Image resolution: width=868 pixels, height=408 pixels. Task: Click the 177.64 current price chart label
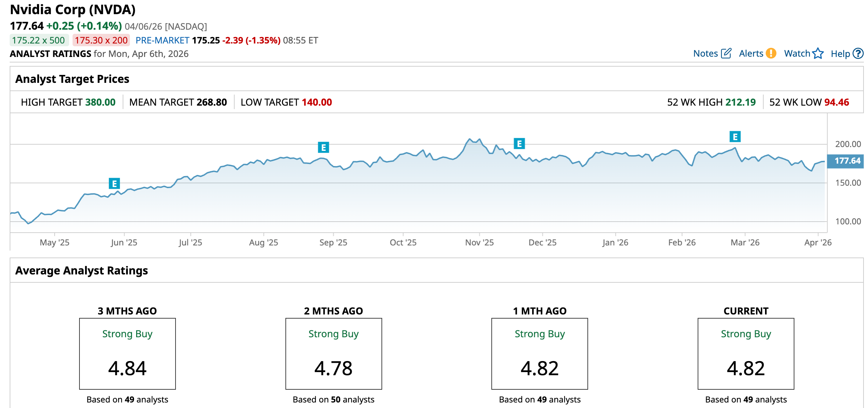point(847,161)
